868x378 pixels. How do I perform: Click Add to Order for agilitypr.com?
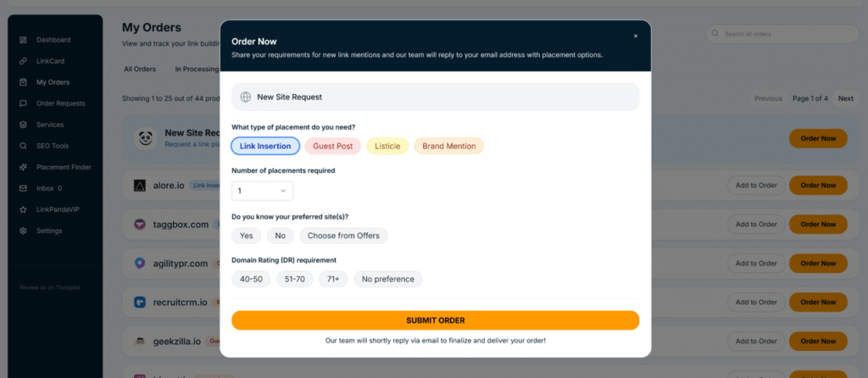click(x=756, y=264)
